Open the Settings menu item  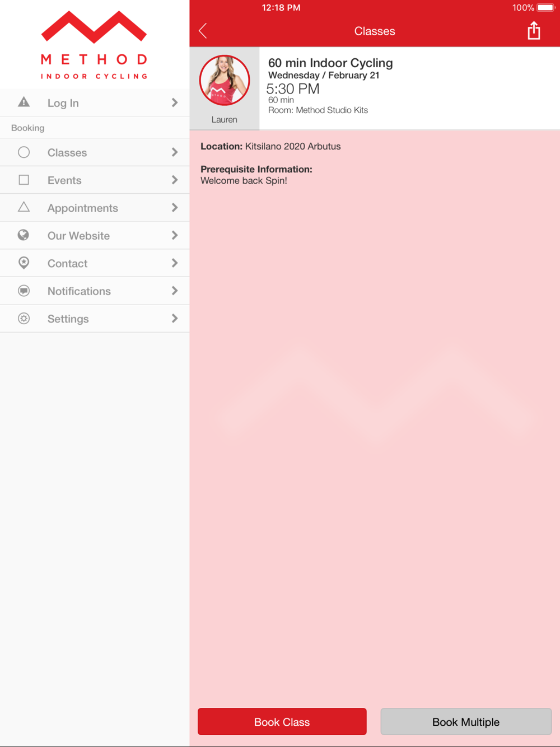95,319
